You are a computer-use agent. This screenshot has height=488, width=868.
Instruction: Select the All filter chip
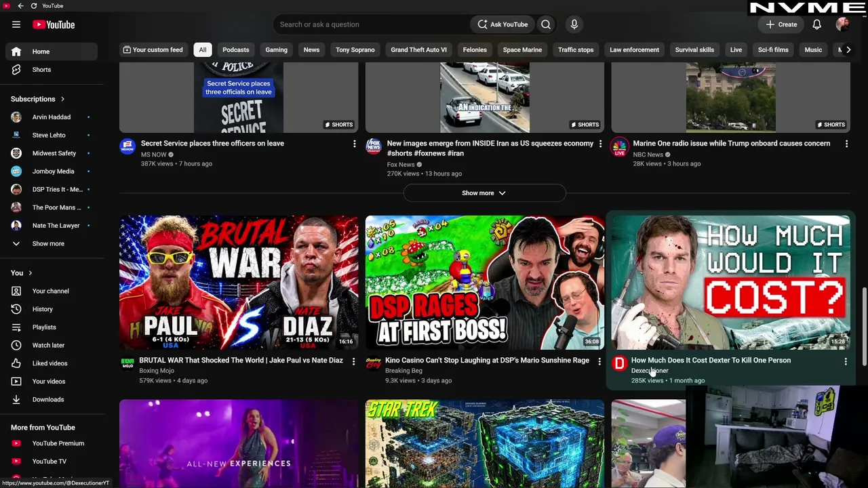coord(202,49)
